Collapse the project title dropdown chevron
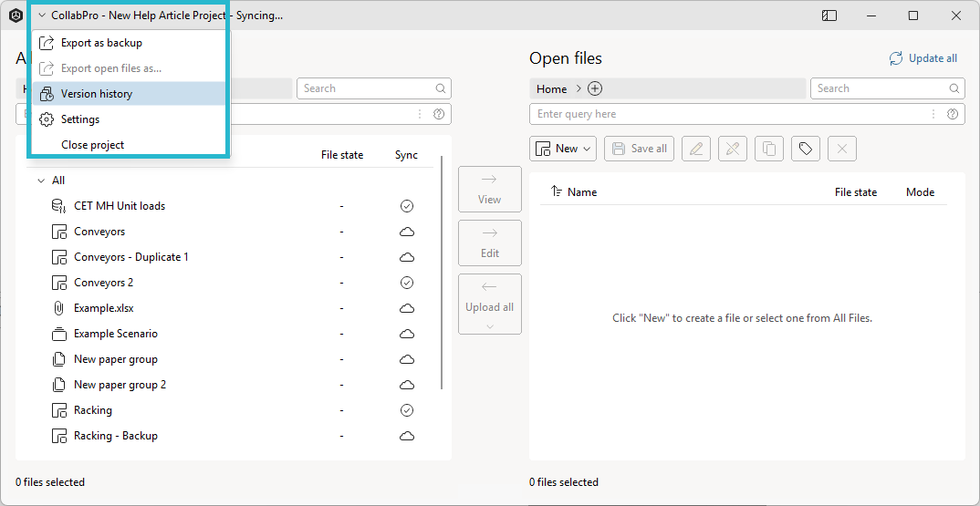The width and height of the screenshot is (980, 506). point(42,16)
